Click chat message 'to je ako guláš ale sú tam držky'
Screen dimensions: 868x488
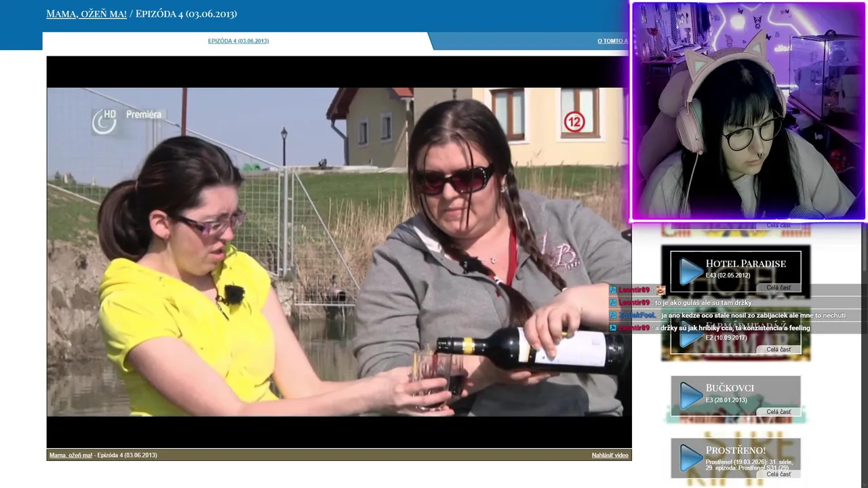(x=703, y=303)
